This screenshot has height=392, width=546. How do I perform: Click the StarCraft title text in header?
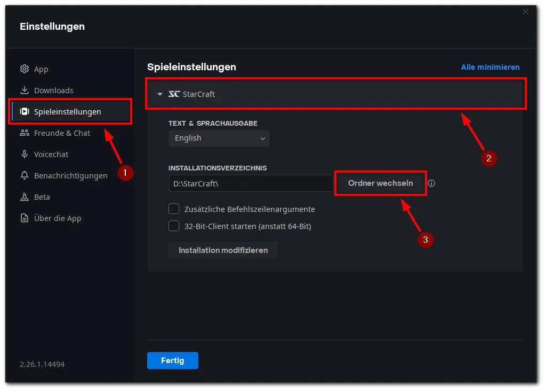199,94
